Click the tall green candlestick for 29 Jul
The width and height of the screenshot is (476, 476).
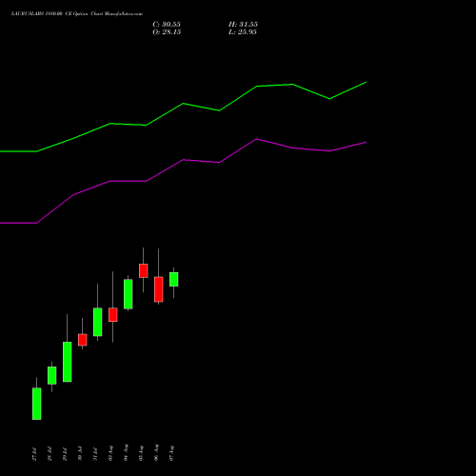[68, 362]
